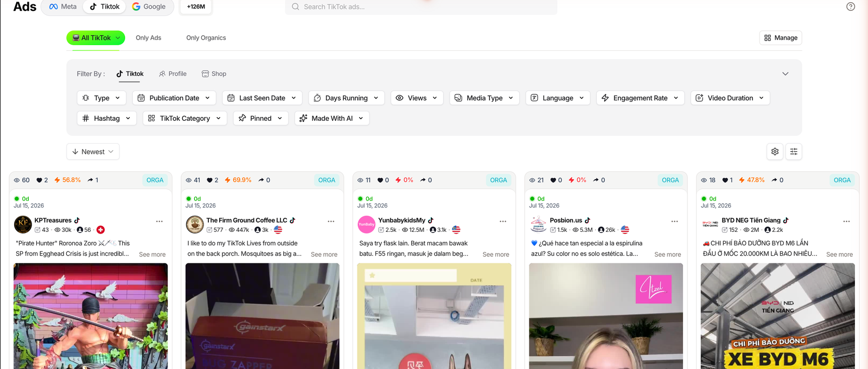
Task: Open the Media Type filter dropdown
Action: point(484,98)
